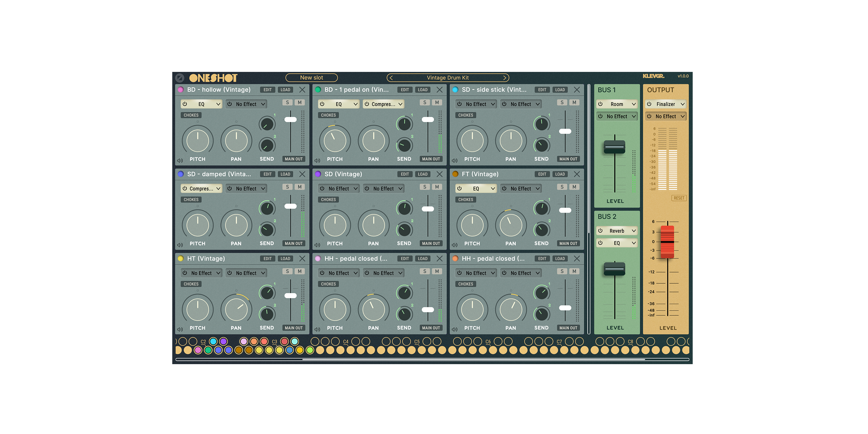Image resolution: width=868 pixels, height=434 pixels.
Task: Preview the FT (Vintage) slot sound
Action: [455, 245]
